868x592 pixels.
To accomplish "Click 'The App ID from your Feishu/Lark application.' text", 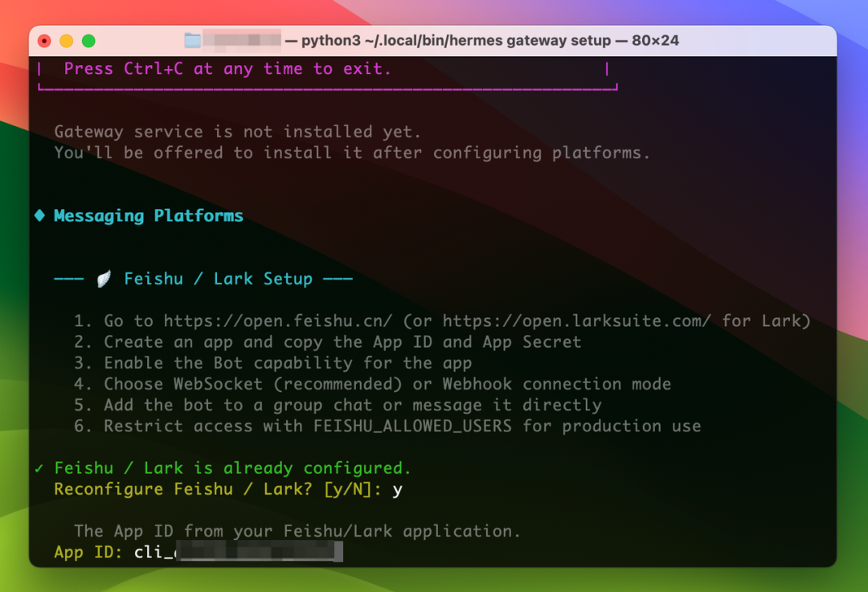I will (297, 531).
